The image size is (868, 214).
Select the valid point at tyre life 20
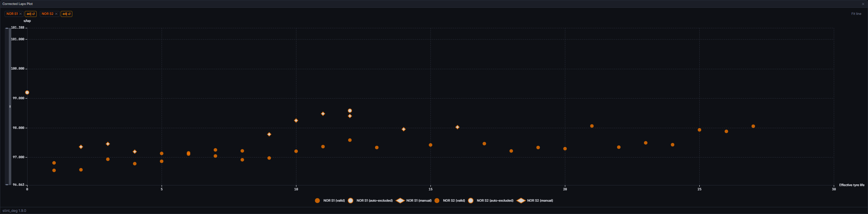[565, 149]
